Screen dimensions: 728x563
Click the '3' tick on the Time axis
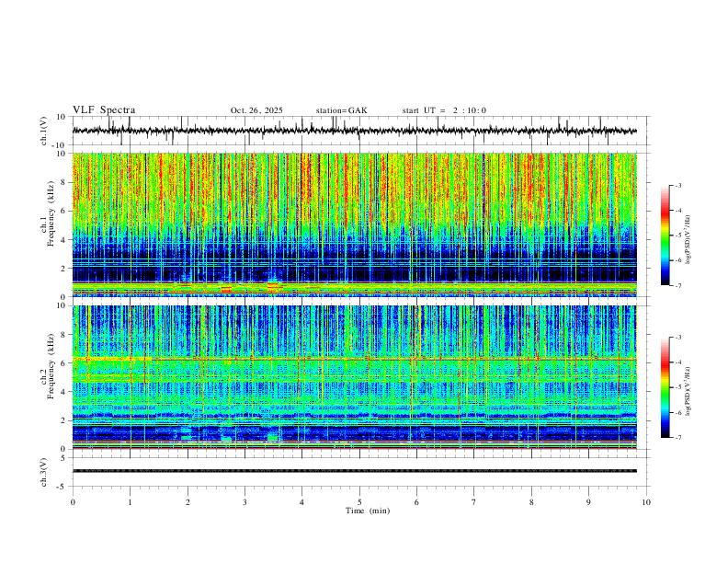(x=245, y=502)
